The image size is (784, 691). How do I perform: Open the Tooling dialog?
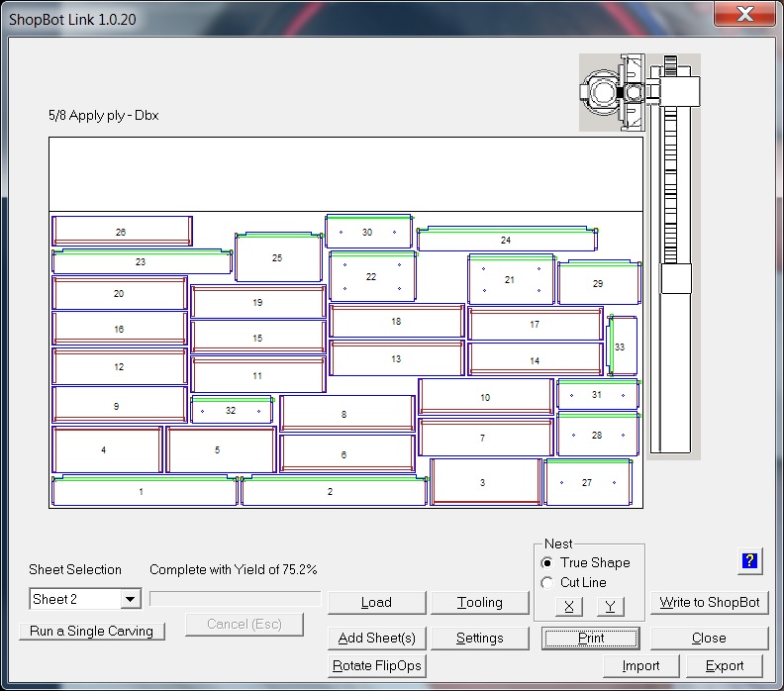point(480,602)
